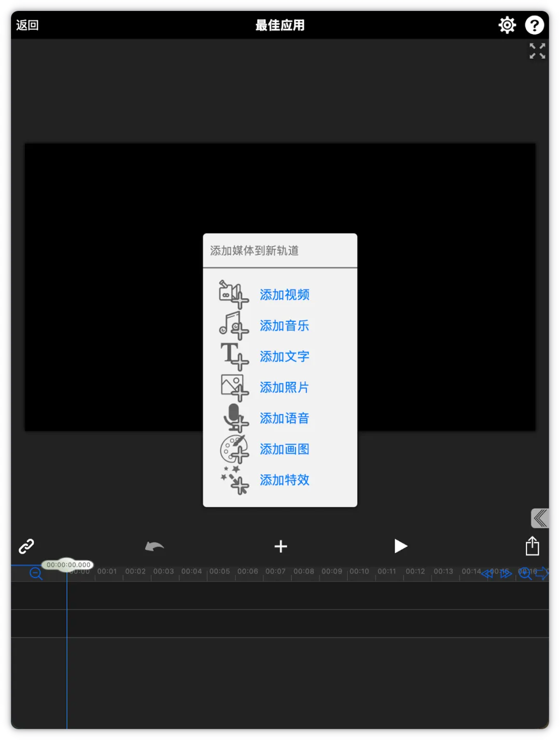Toggle the link tracks chain icon
Image resolution: width=560 pixels, height=740 pixels.
point(26,546)
